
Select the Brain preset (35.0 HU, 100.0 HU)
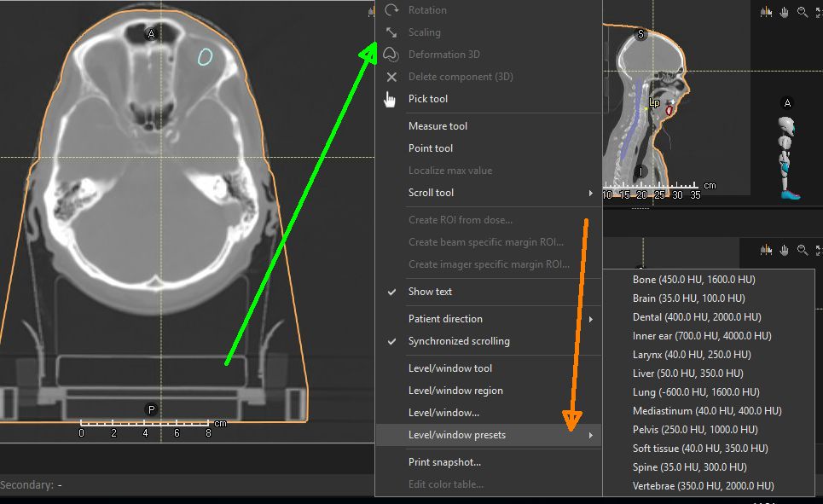tap(688, 298)
